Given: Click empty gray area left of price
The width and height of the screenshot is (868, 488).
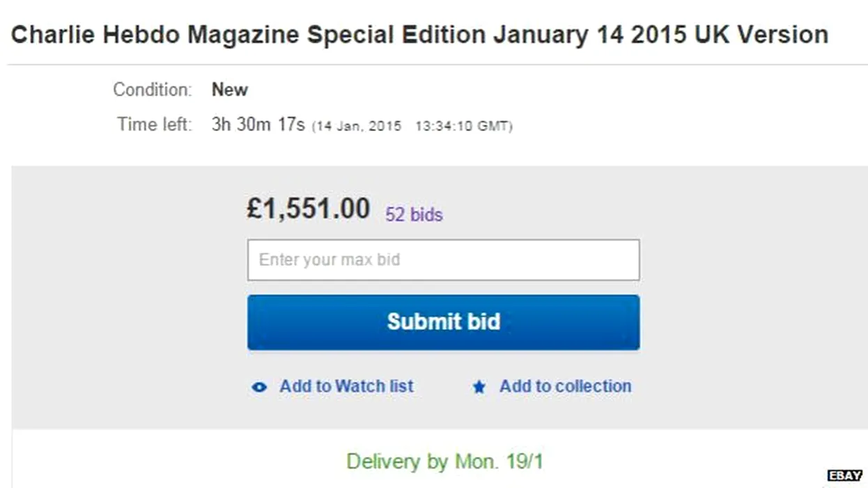Looking at the screenshot, I should point(125,209).
